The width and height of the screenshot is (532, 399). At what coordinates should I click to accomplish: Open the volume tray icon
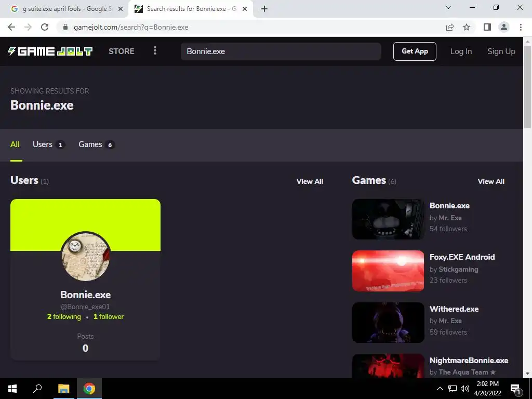(465, 389)
